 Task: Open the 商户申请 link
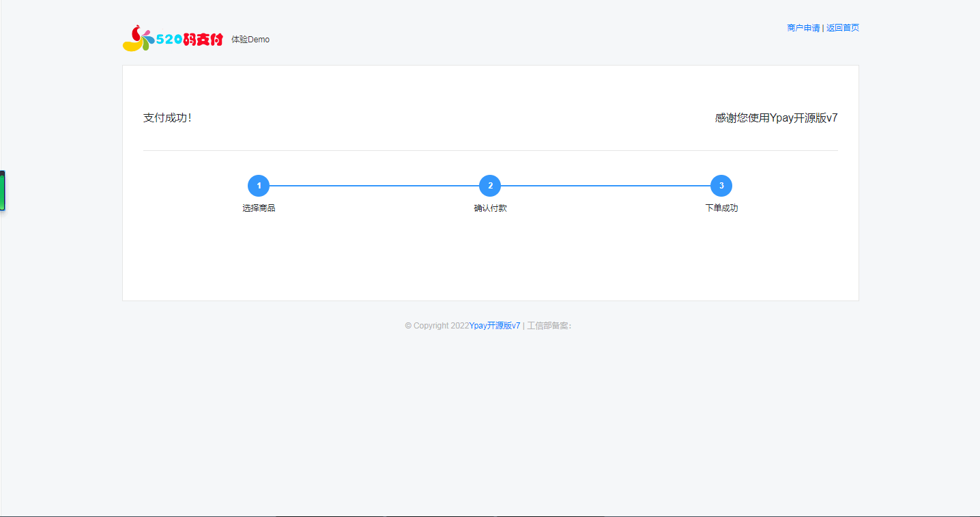tap(803, 28)
